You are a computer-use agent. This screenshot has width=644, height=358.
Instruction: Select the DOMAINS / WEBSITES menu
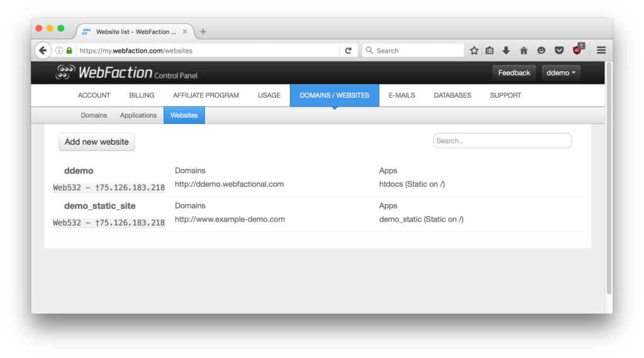(335, 95)
